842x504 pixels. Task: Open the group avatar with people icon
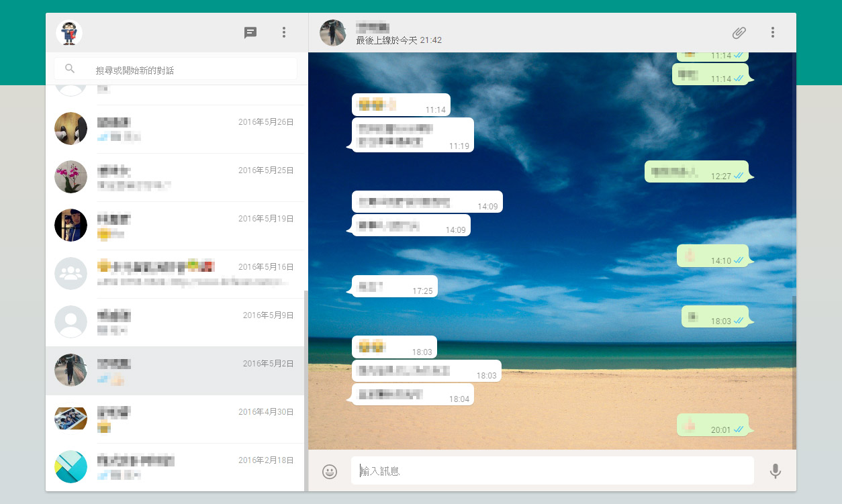pos(71,274)
